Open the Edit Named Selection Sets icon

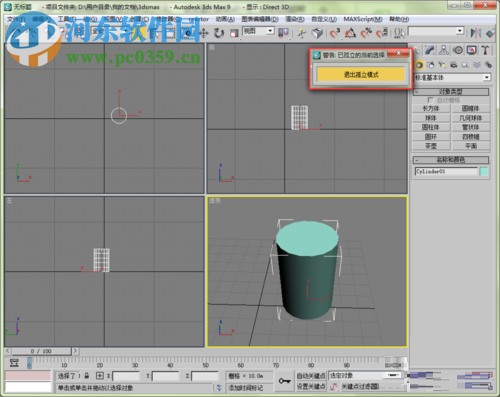coord(399,33)
